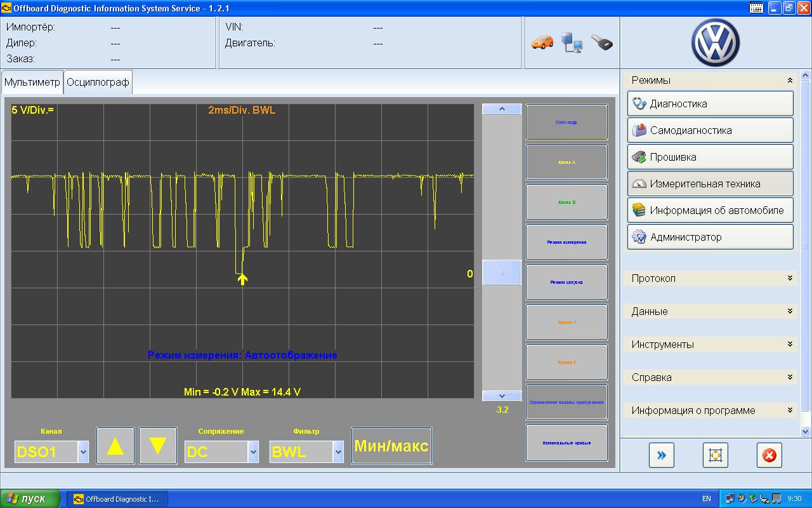Open the Windows пуск start menu
The height and width of the screenshot is (508, 812).
coord(30,498)
